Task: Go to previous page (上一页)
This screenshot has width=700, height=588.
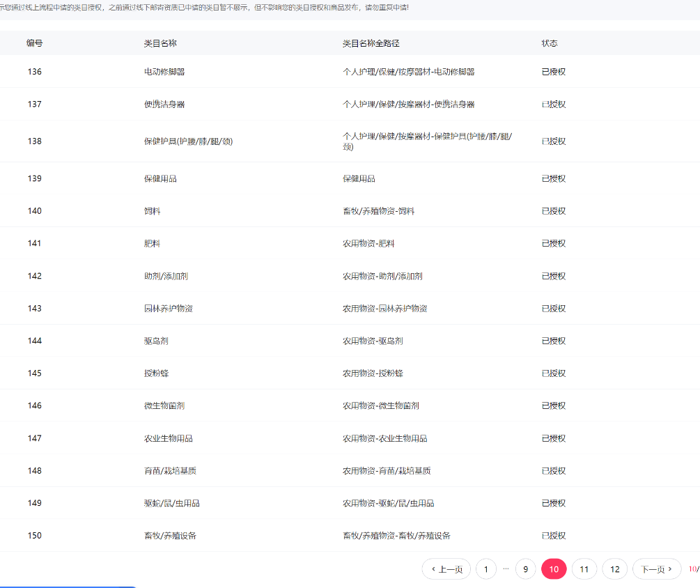Action: [446, 569]
